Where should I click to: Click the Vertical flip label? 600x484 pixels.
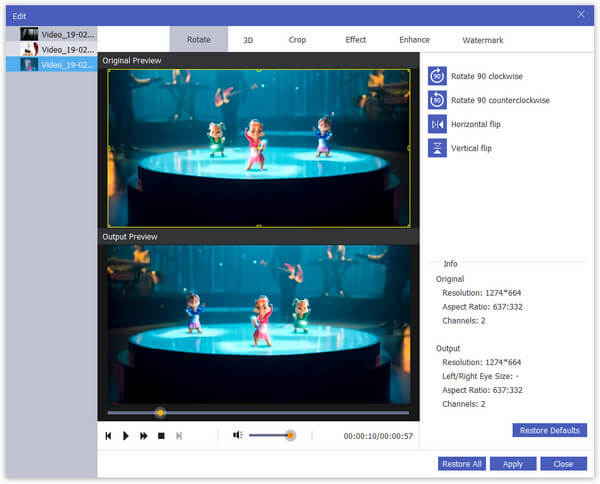click(x=471, y=148)
